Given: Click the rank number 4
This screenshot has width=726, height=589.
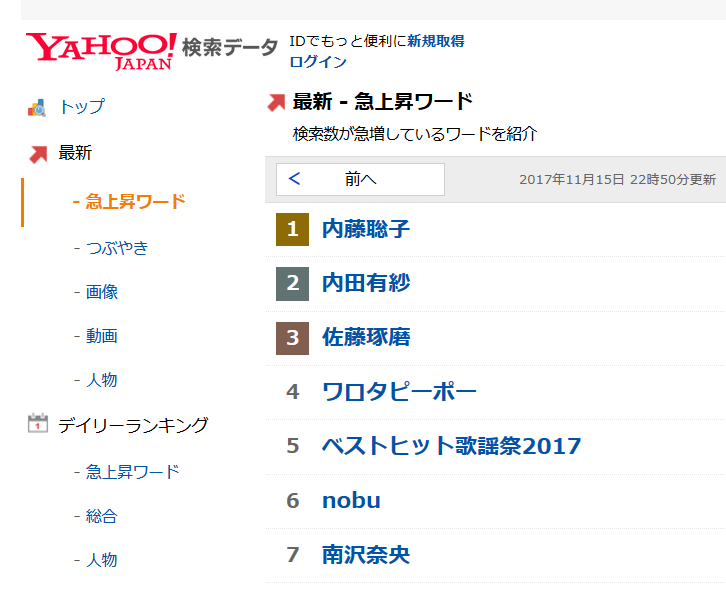Looking at the screenshot, I should (x=293, y=392).
